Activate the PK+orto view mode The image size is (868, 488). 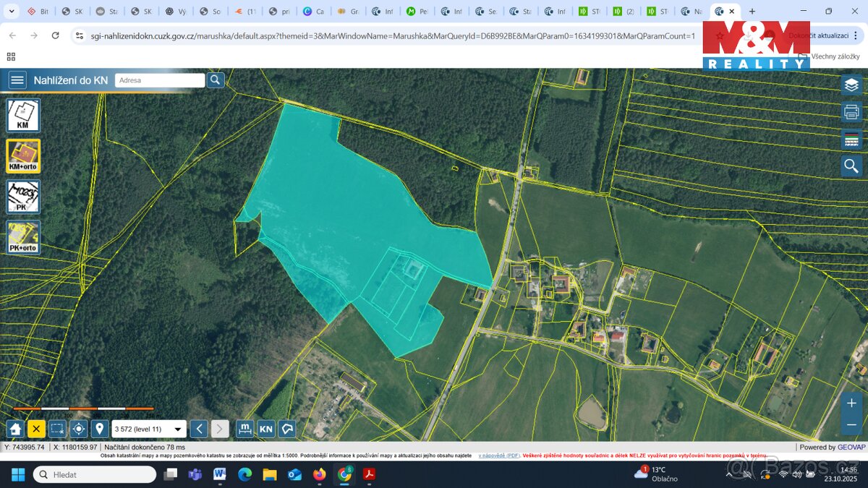point(22,236)
